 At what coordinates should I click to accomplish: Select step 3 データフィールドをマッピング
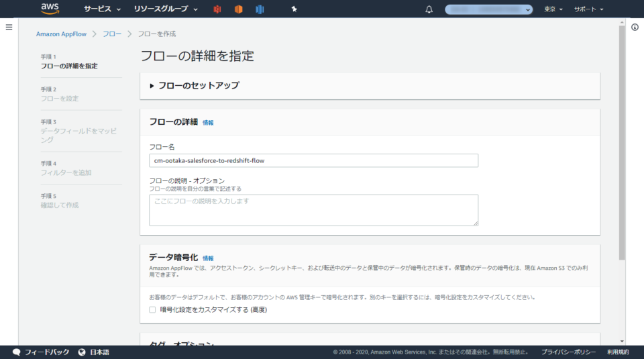78,135
